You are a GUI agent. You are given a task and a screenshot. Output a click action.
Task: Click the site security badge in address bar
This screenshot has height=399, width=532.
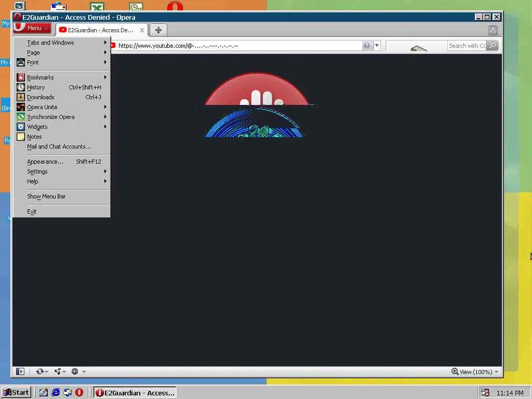click(x=368, y=46)
